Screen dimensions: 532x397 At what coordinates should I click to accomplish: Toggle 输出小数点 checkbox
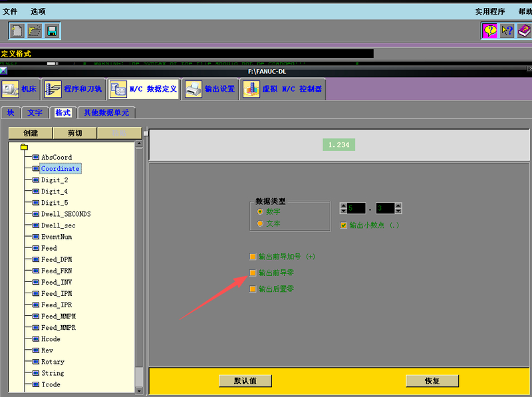(343, 225)
